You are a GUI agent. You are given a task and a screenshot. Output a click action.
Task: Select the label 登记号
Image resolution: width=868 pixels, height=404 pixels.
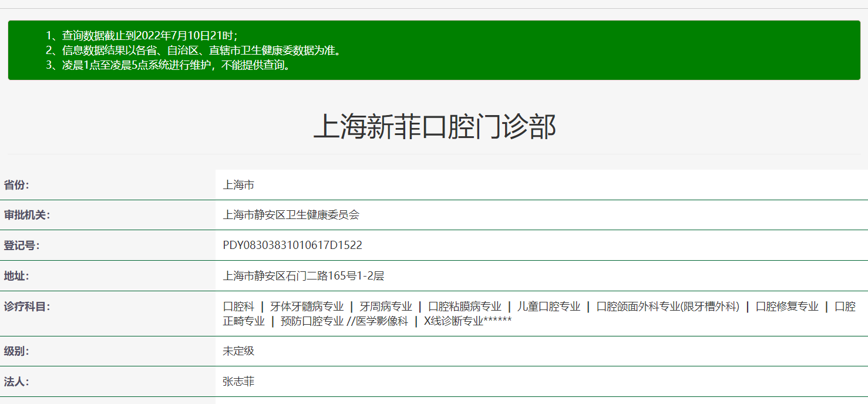(22, 245)
